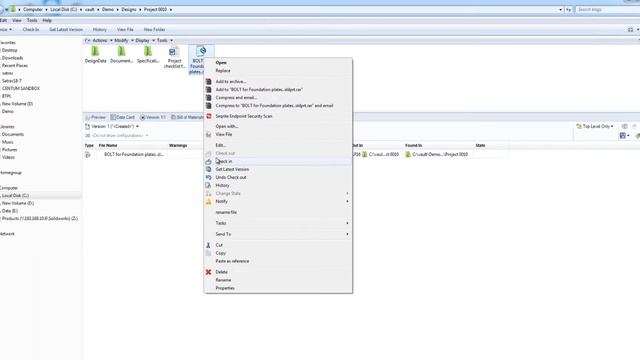Image resolution: width=640 pixels, height=360 pixels.
Task: Click the Project 0010 breadcrumb segment
Action: pos(155,9)
